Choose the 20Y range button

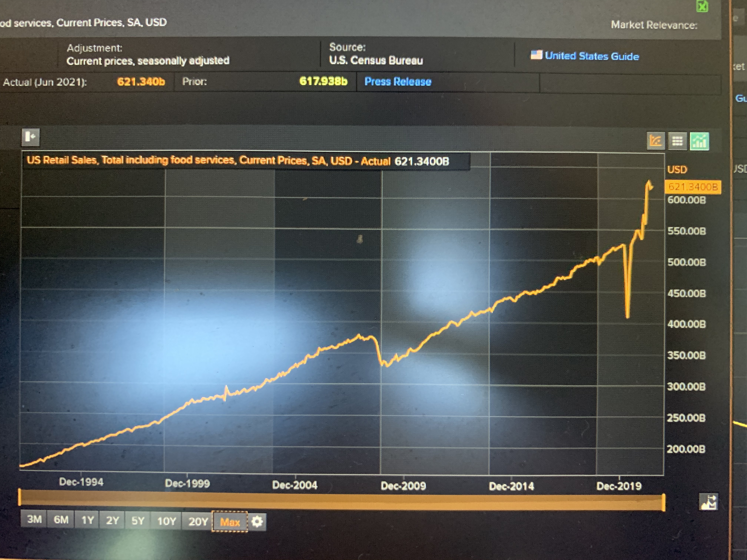(x=198, y=521)
